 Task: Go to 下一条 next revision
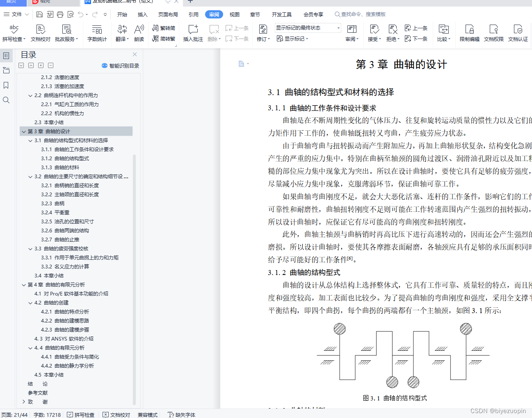click(x=416, y=39)
